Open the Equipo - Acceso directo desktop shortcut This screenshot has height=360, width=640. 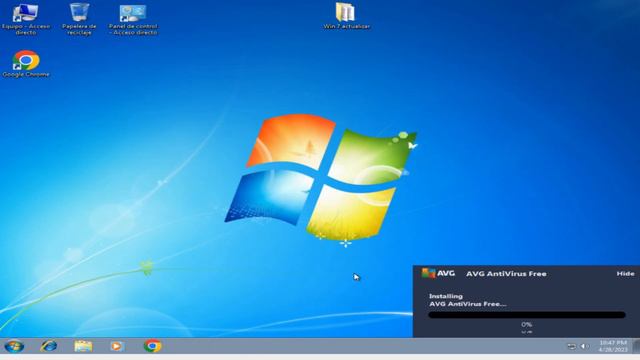click(25, 19)
